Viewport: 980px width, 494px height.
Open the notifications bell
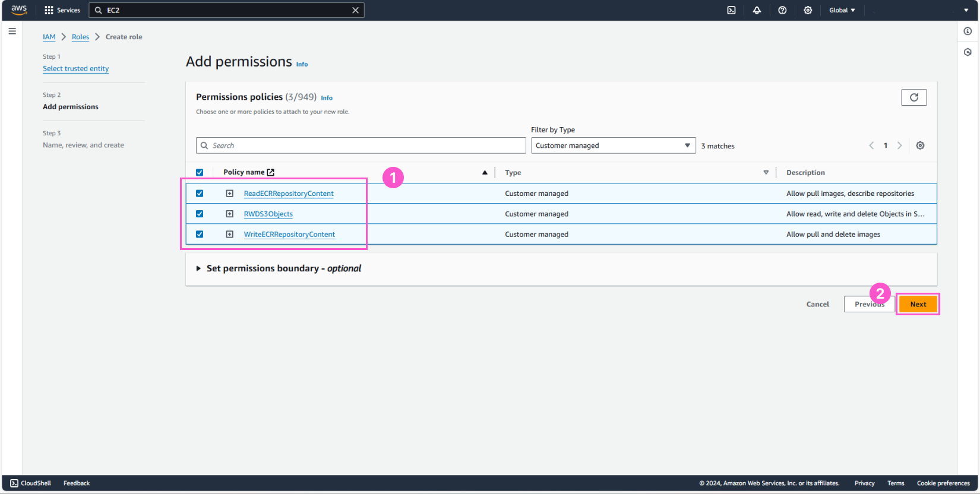click(x=757, y=10)
